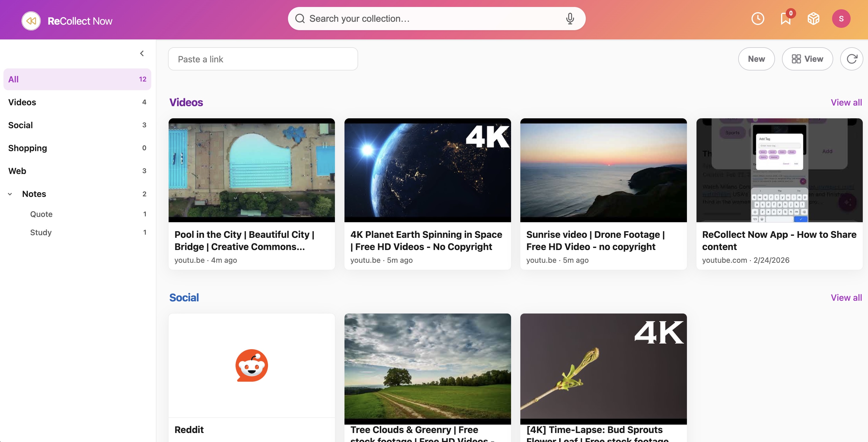This screenshot has width=868, height=442.
Task: Select the Shopping category in sidebar
Action: (77, 148)
